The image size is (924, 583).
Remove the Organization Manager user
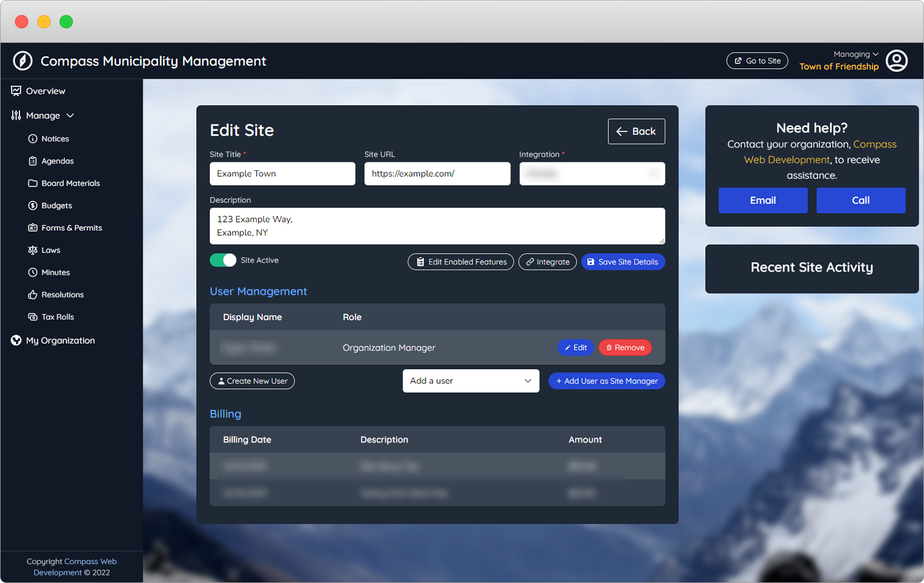[x=625, y=348]
